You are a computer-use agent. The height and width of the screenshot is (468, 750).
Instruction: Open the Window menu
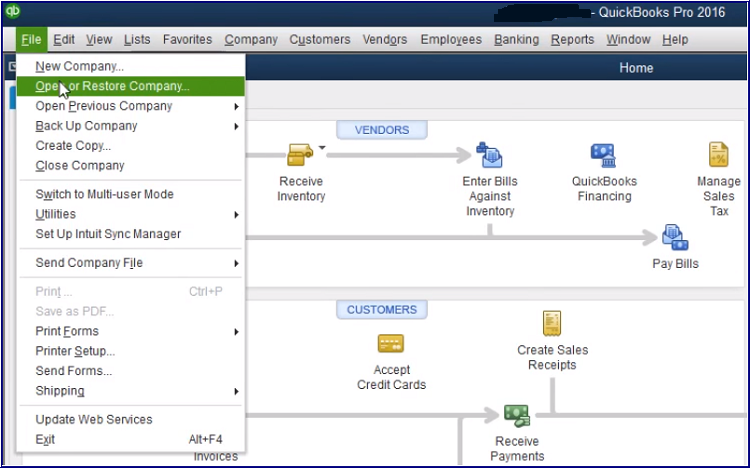[x=628, y=40]
